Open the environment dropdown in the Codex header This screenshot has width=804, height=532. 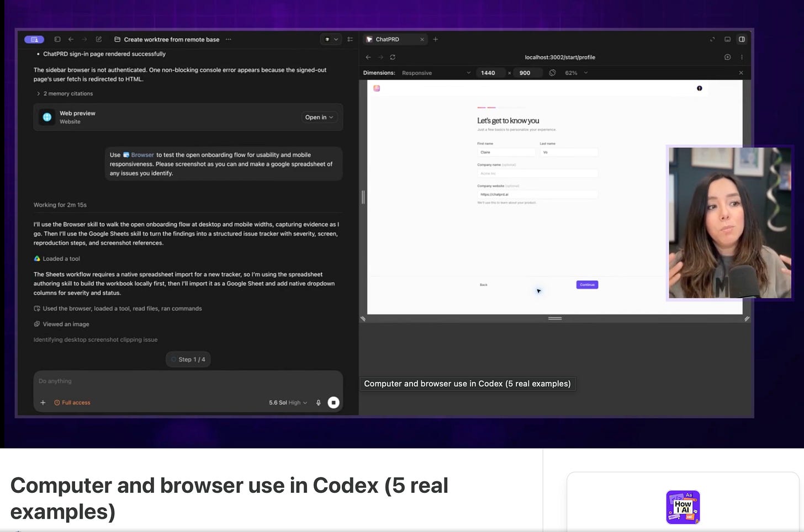click(330, 39)
